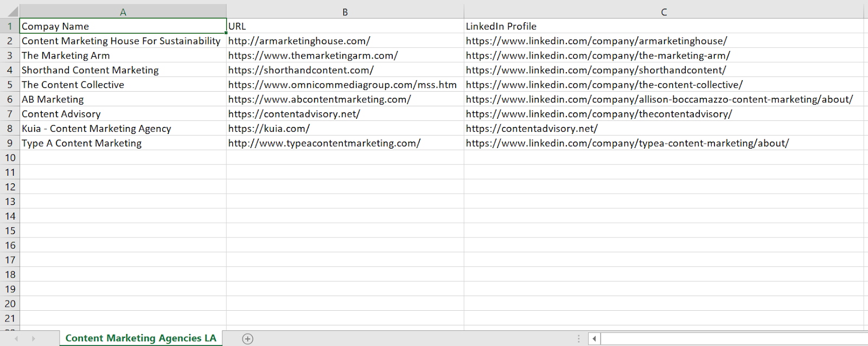Image resolution: width=868 pixels, height=346 pixels.
Task: Select contentadvisory.net cell in column C
Action: coord(663,129)
